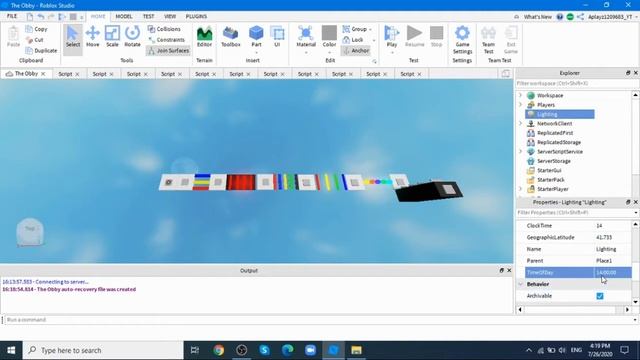This screenshot has height=360, width=640.
Task: Select ReplicatedStorage in Explorer
Action: coord(559,142)
